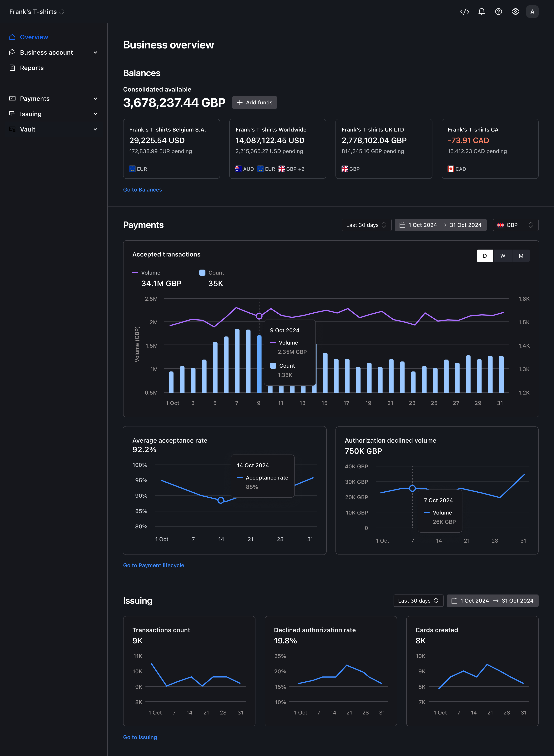
Task: Open Issuing menu item
Action: 54,114
